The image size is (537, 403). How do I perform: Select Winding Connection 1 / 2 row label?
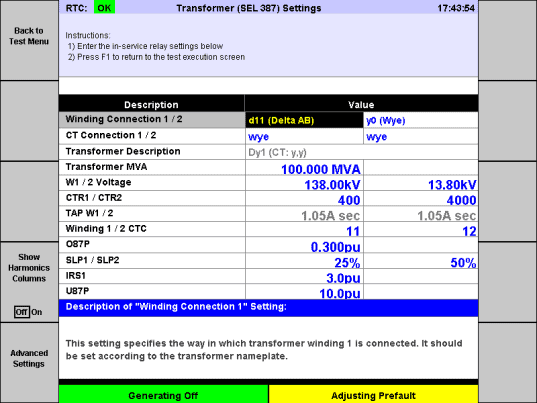152,119
